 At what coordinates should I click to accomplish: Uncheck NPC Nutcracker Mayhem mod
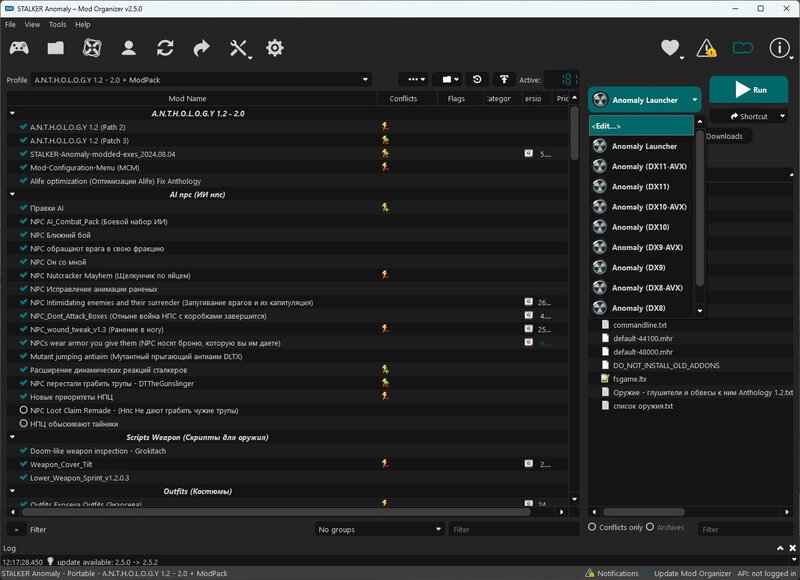coord(23,275)
